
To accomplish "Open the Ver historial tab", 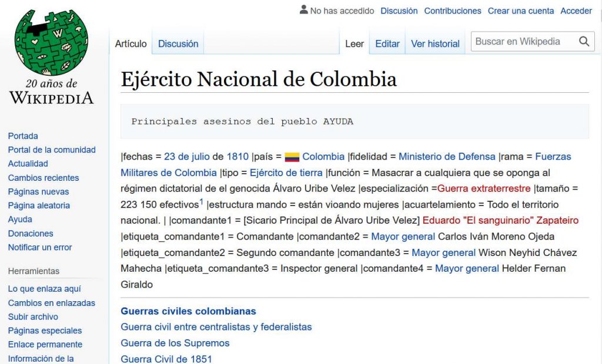I will point(435,43).
